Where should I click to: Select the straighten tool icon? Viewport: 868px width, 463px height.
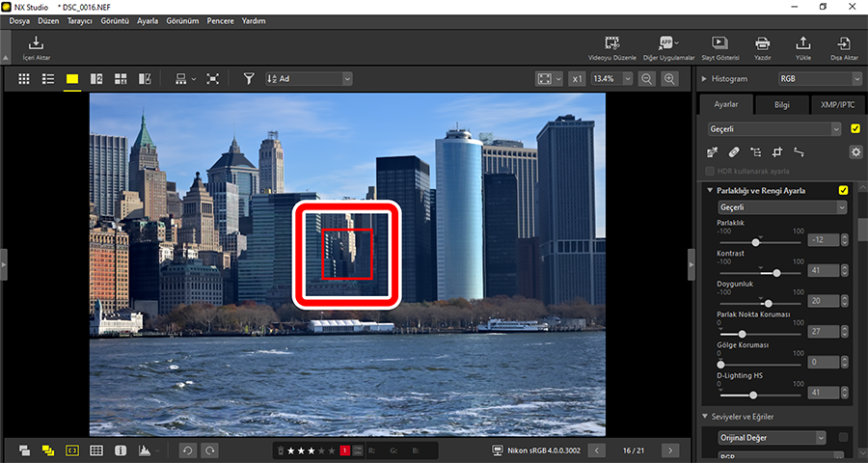pos(799,151)
